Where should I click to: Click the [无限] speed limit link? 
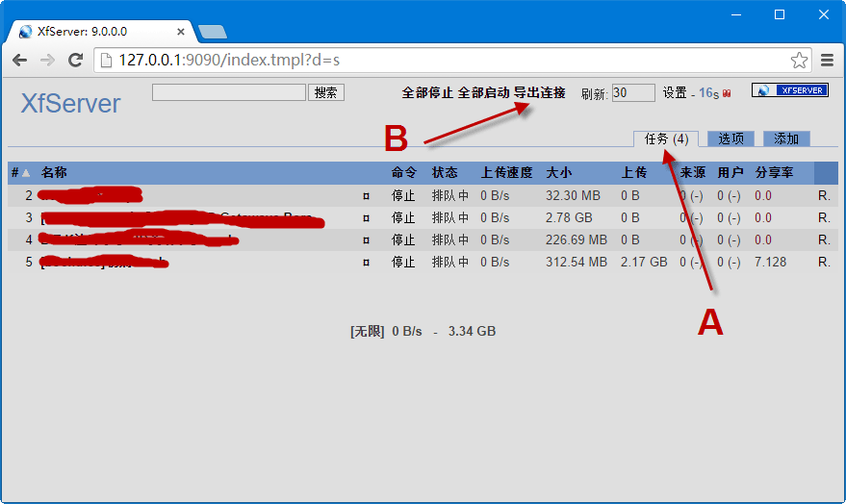368,332
